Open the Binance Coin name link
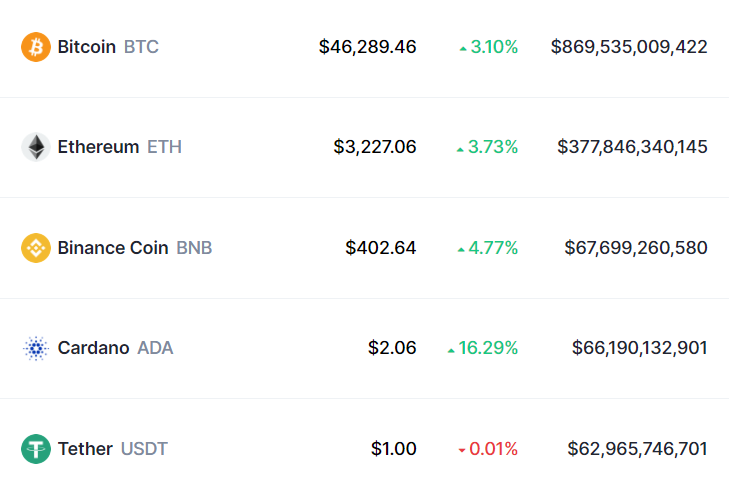Screen dimensions: 729x496 [x=113, y=248]
